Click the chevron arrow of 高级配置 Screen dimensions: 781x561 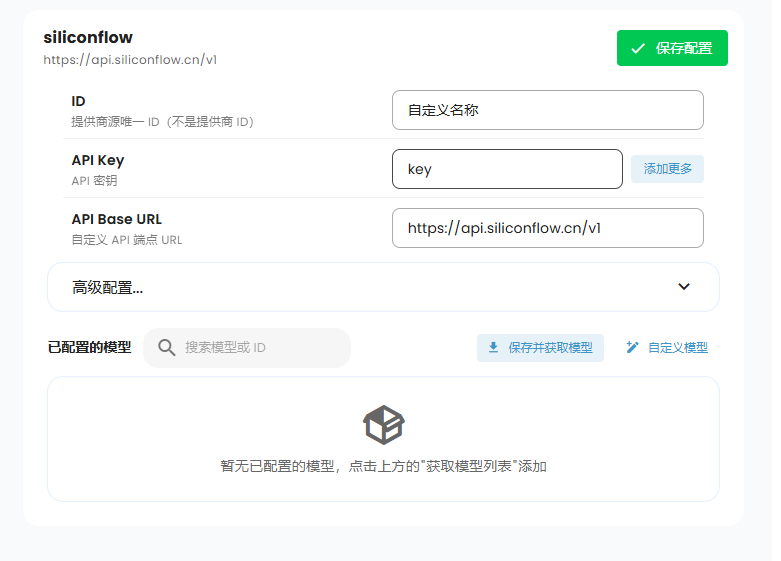(684, 286)
